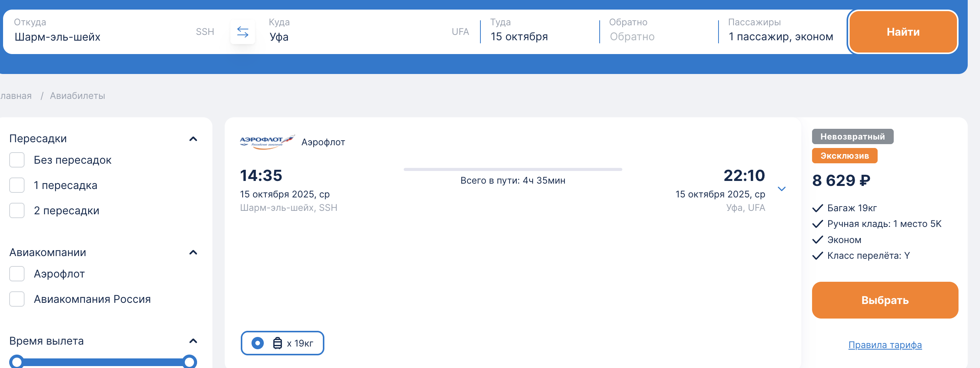Check the Без пересадок filter
Screen dimensions: 980x368
coord(17,160)
